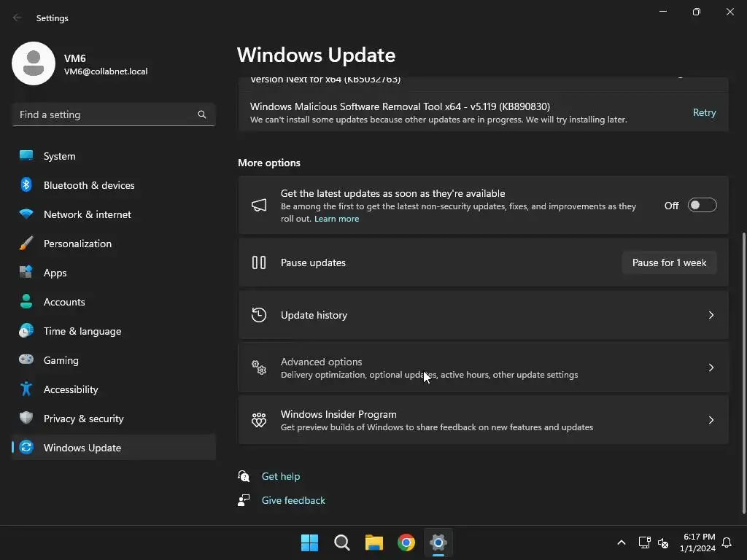Viewport: 747px width, 560px height.
Task: Click the Pause updates label
Action: [x=313, y=262]
